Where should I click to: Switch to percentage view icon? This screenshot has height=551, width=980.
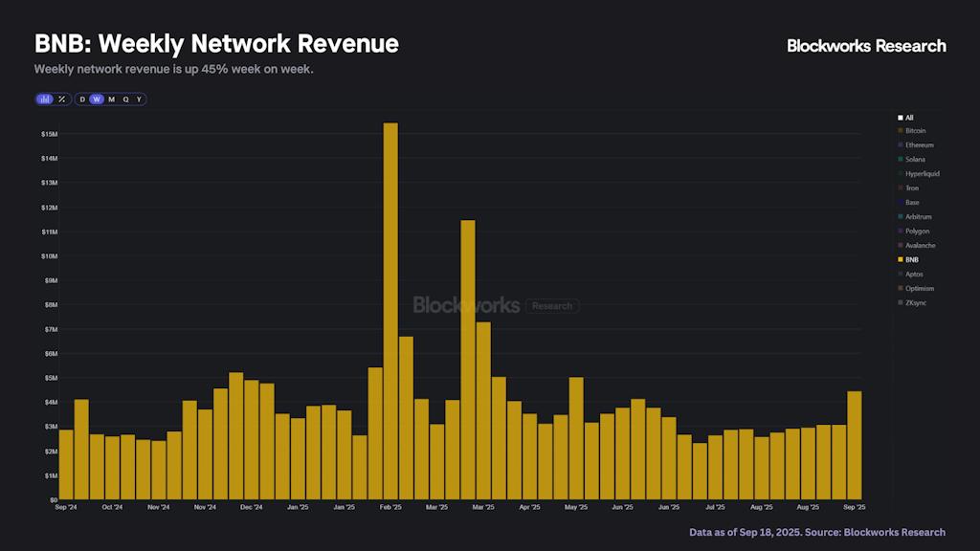point(61,99)
